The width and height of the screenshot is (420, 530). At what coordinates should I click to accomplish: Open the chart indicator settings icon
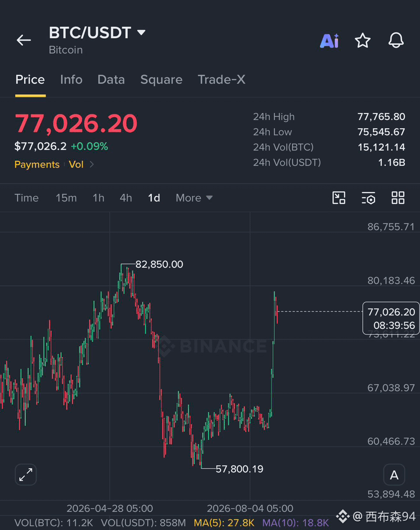pos(368,198)
